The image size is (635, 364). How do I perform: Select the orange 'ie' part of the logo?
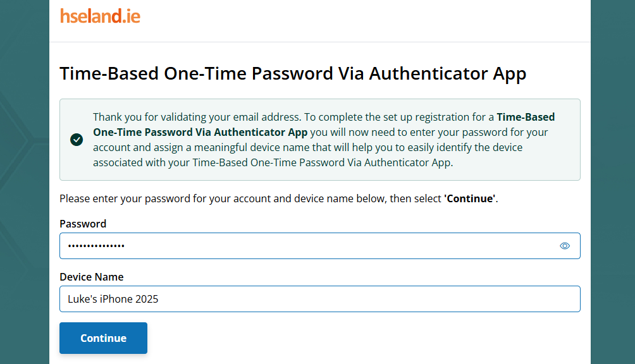[133, 16]
